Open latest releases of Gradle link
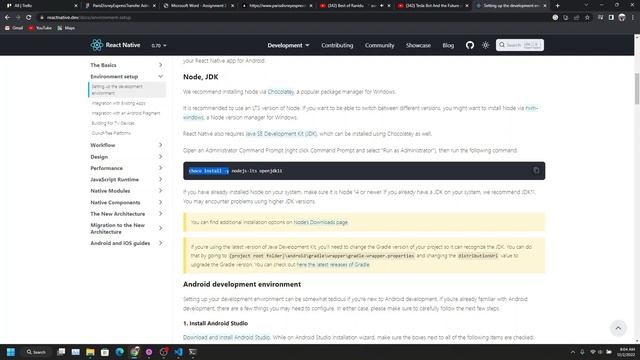This screenshot has width=640, height=360. pyautogui.click(x=333, y=264)
